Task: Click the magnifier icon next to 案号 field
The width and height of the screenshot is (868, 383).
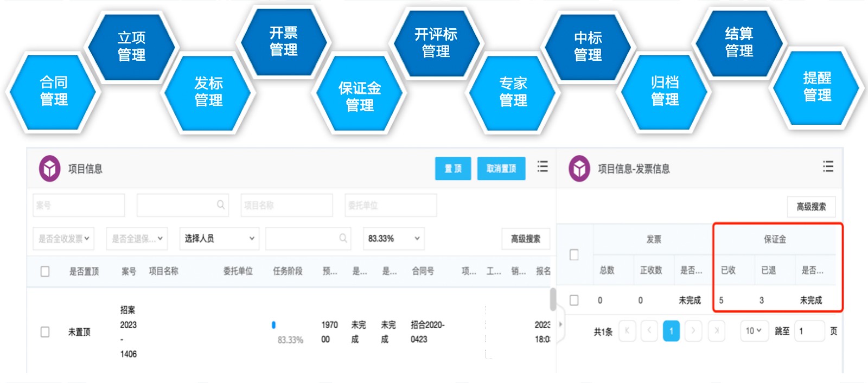Action: [x=221, y=205]
